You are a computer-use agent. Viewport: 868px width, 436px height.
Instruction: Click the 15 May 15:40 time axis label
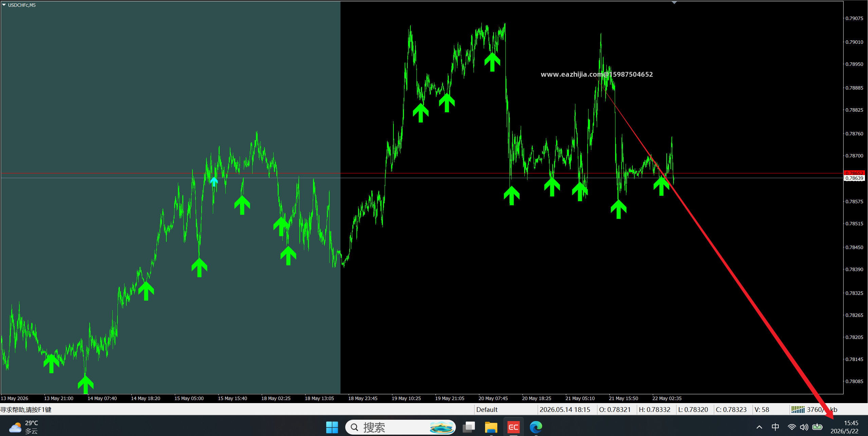[x=233, y=398]
